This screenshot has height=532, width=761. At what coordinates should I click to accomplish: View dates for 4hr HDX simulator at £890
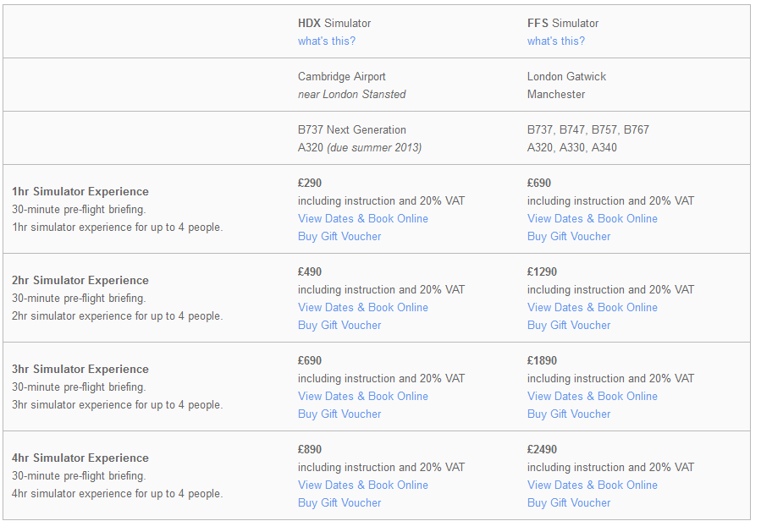click(363, 485)
